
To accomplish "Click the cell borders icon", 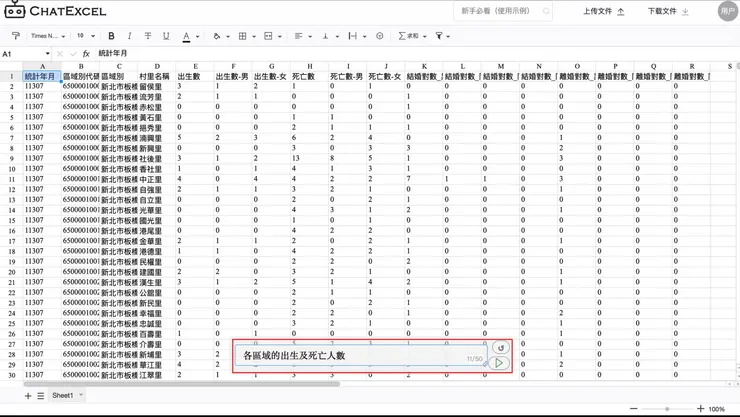I will tap(243, 36).
